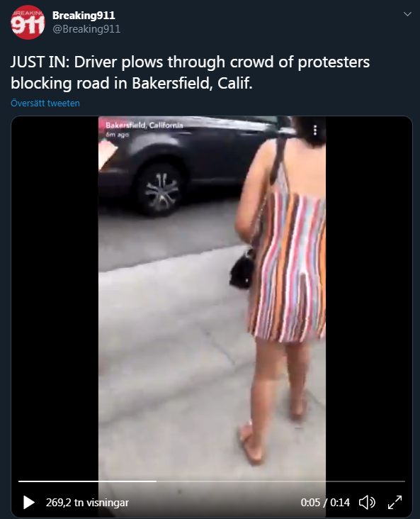Image resolution: width=420 pixels, height=519 pixels.
Task: Click the three-dot menu in the video
Action: pyautogui.click(x=315, y=130)
